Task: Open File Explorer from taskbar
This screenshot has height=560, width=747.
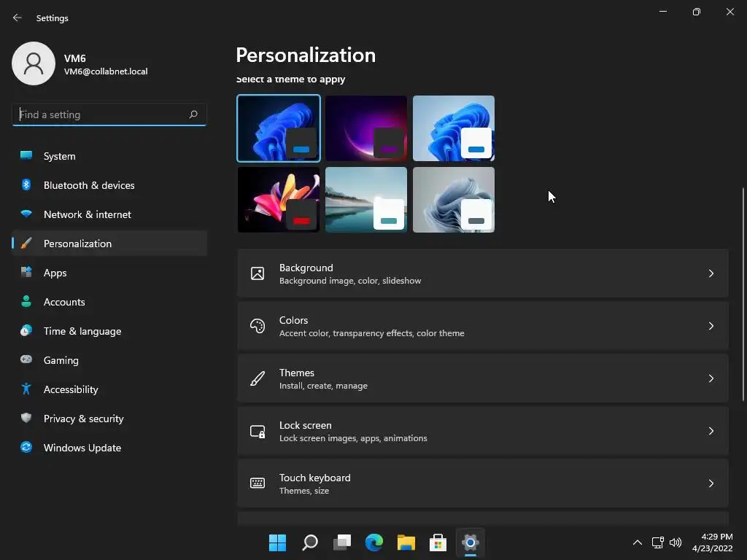Action: click(x=406, y=542)
